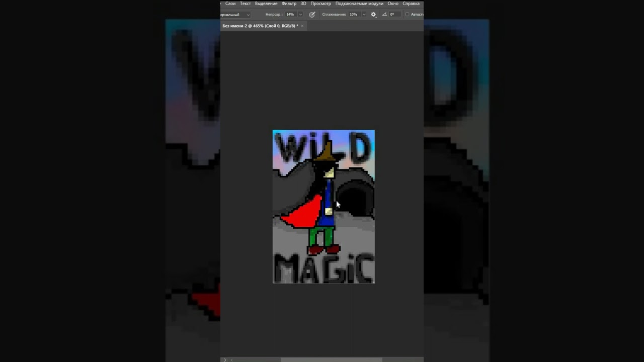Click the status bar arrow at bottom left

(x=224, y=359)
